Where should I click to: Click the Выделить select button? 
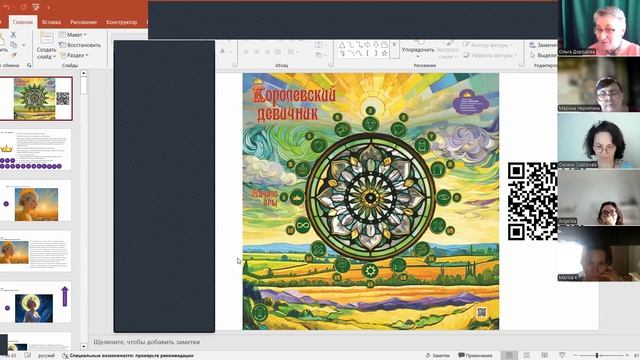(543, 55)
